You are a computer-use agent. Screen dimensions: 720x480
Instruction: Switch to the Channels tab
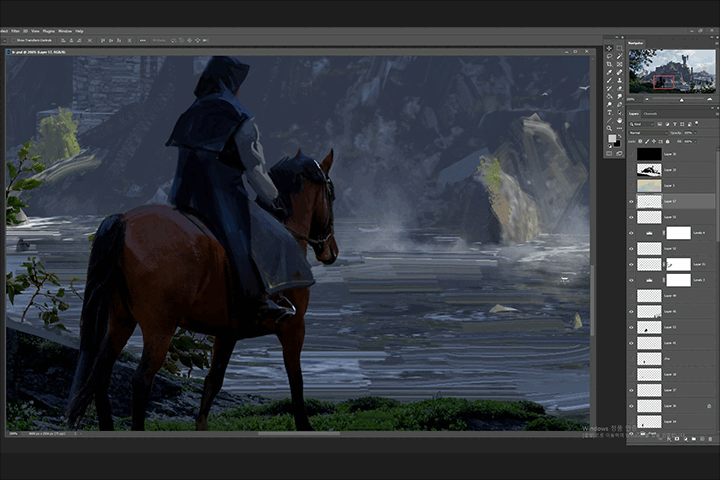[x=650, y=113]
